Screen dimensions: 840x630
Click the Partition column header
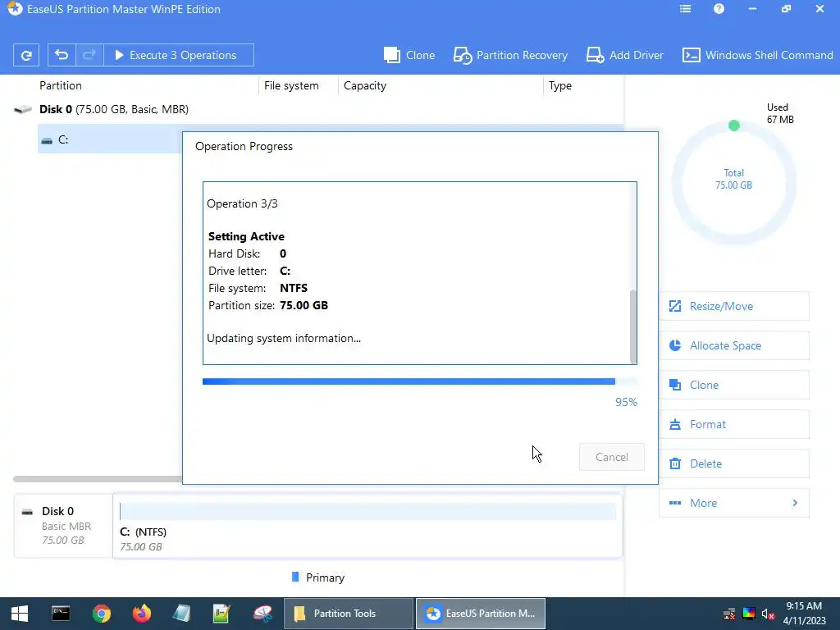[x=61, y=85]
